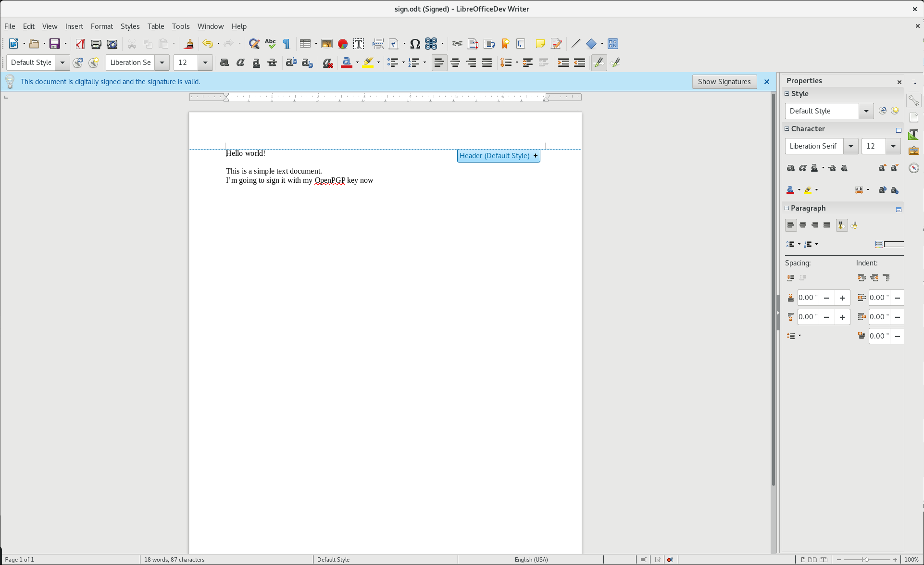Open the paragraph style dropdown arrow
The image size is (924, 565).
pyautogui.click(x=62, y=63)
